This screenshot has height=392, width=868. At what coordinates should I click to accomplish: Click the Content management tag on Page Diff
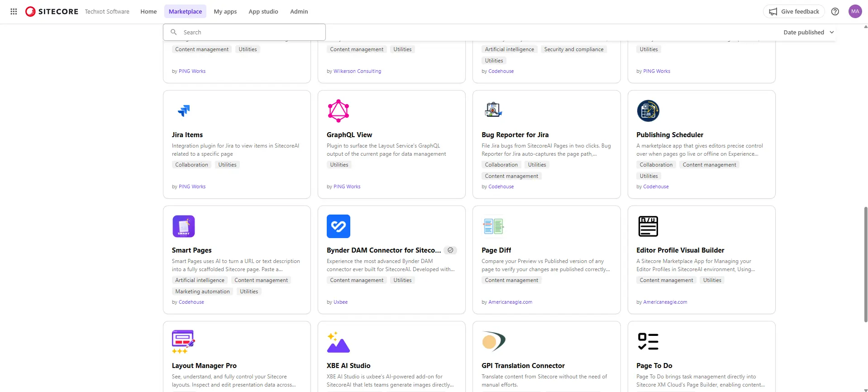coord(511,280)
